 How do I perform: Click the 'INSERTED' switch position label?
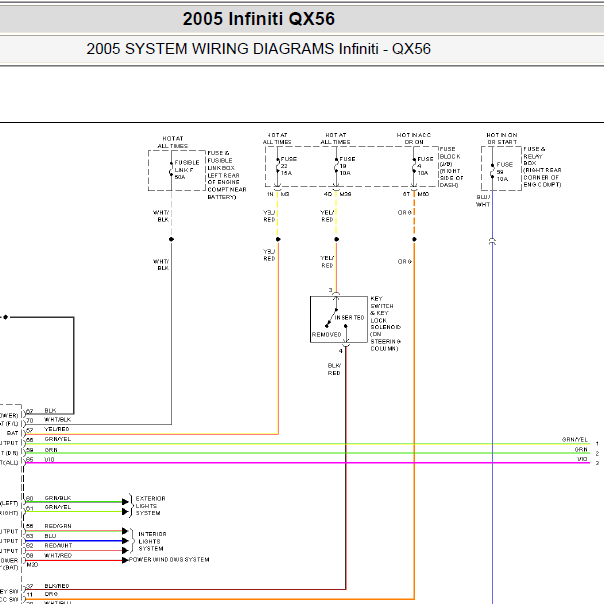click(349, 318)
